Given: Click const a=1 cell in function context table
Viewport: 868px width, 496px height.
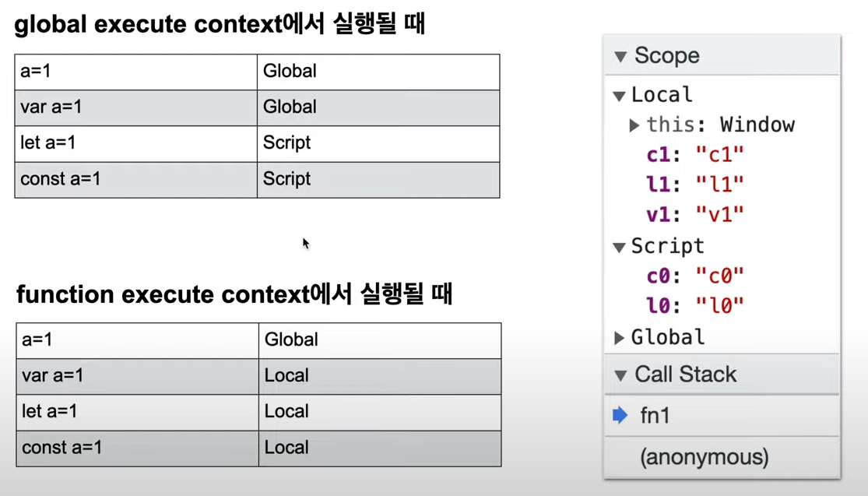Looking at the screenshot, I should pos(137,449).
